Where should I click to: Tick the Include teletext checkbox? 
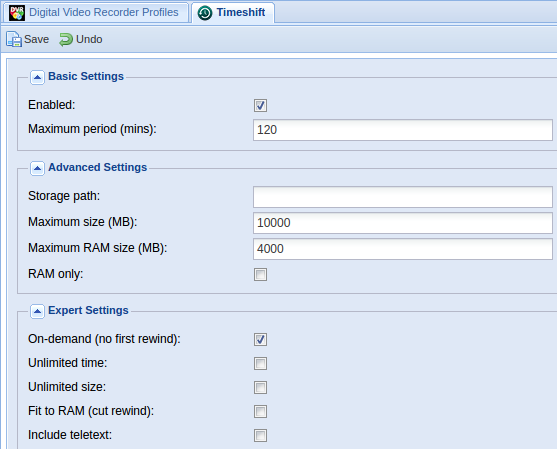click(260, 436)
